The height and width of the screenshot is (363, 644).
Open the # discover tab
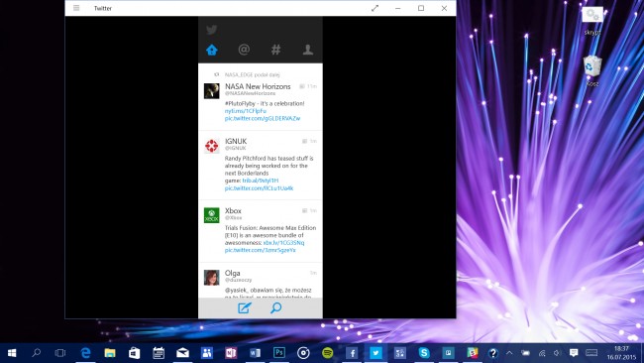[276, 50]
